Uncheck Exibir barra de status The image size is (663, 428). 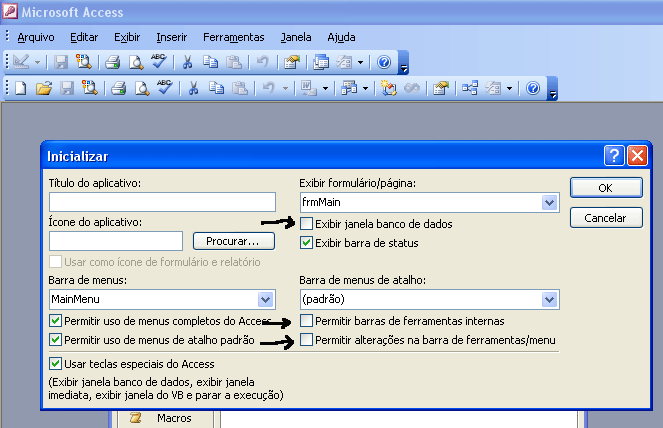(307, 243)
